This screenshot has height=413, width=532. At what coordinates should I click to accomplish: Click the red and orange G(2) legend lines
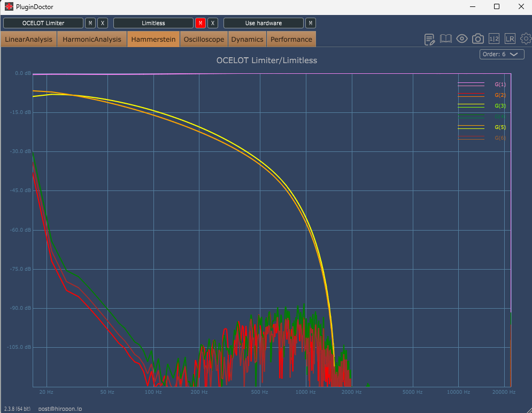click(471, 95)
